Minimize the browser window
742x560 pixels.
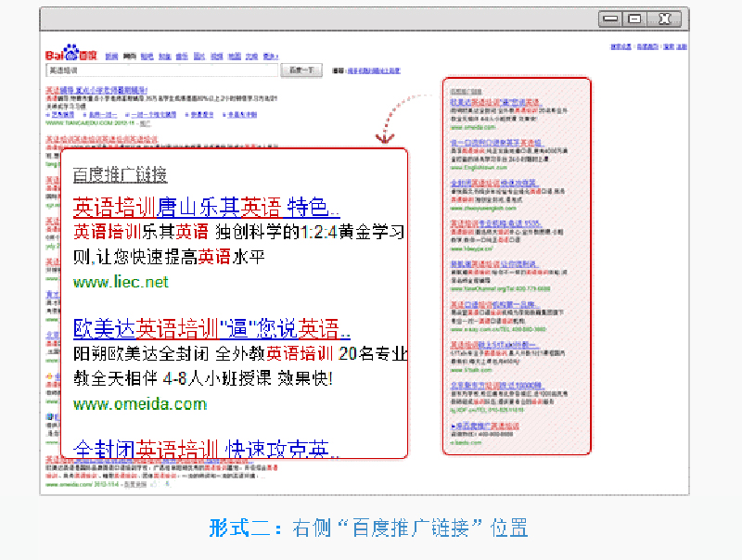click(x=611, y=19)
